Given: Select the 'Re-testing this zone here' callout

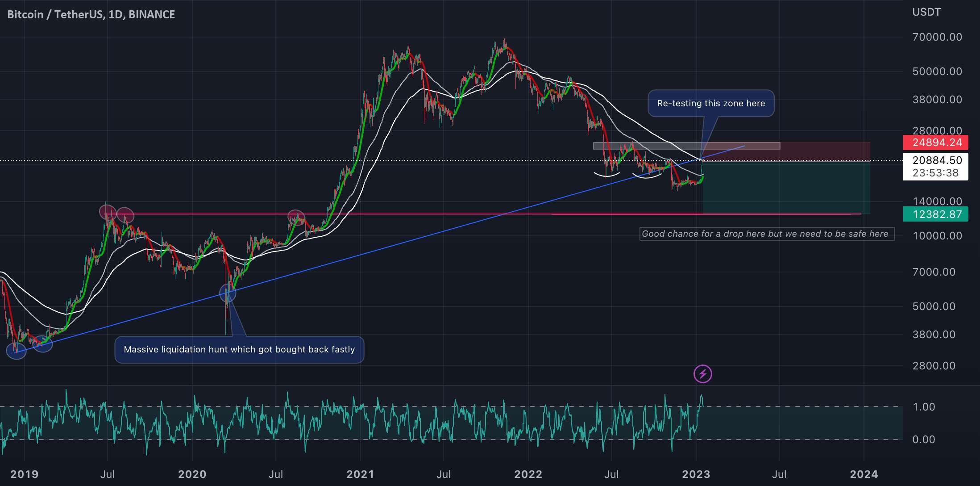Looking at the screenshot, I should [711, 103].
